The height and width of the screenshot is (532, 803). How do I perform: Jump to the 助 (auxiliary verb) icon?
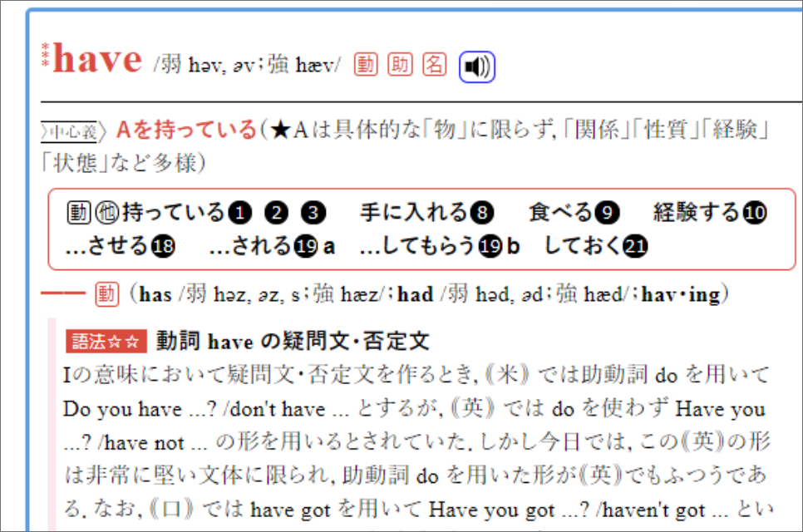click(x=400, y=65)
